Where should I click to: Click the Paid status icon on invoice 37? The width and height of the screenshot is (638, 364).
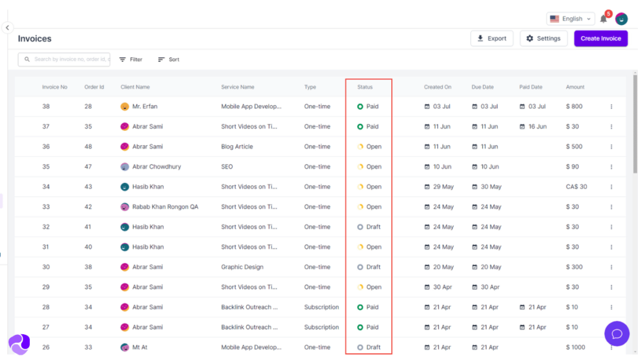point(360,127)
